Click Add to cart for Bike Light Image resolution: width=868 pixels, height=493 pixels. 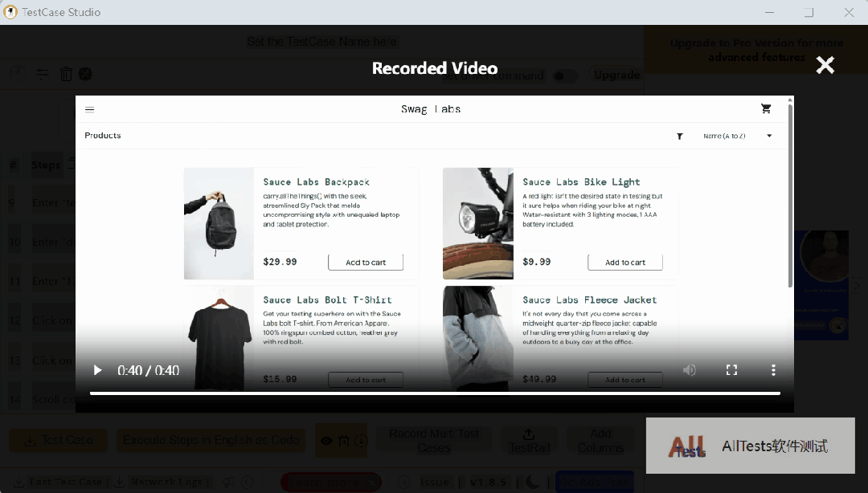click(x=625, y=263)
